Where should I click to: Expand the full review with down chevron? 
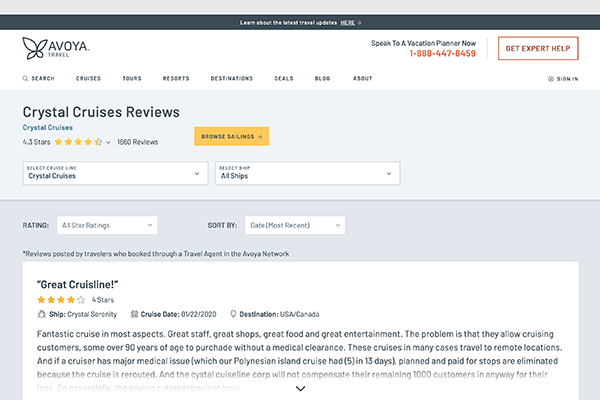pos(301,389)
